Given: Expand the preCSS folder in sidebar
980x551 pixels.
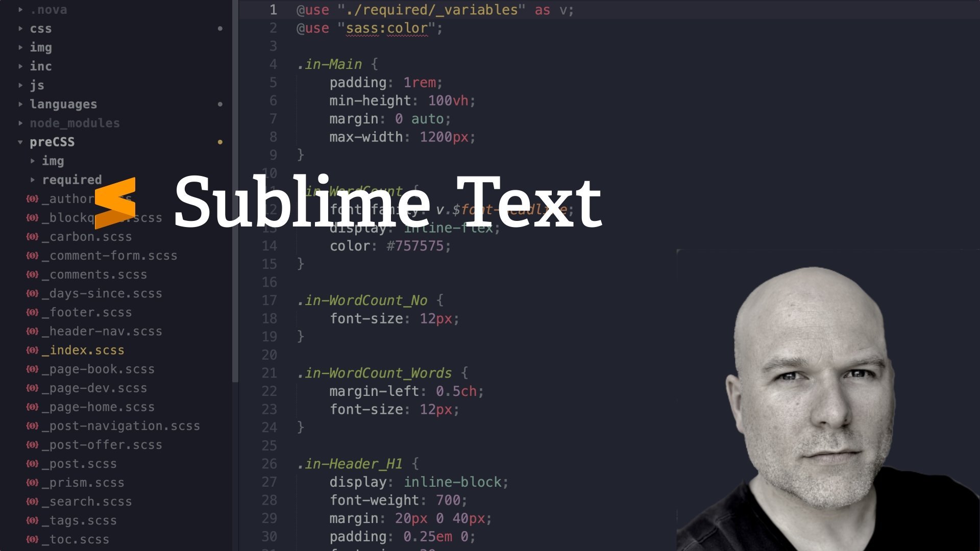Looking at the screenshot, I should click(x=18, y=141).
